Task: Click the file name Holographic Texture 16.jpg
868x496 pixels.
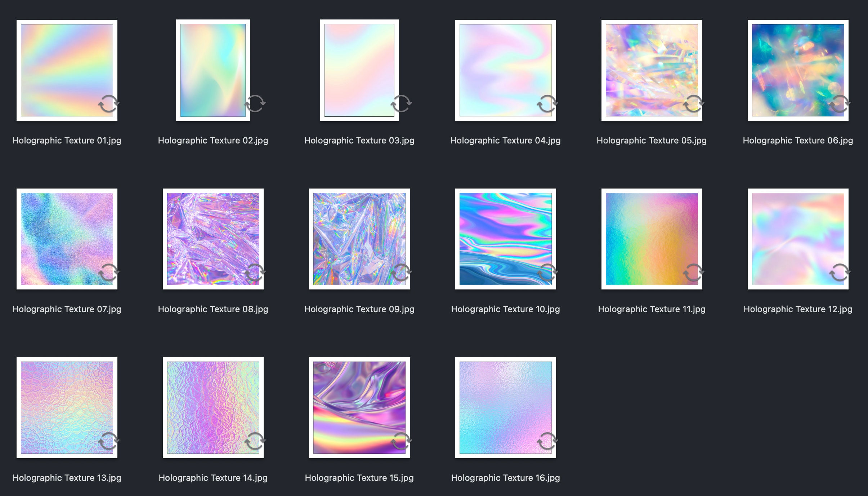Action: (x=506, y=478)
